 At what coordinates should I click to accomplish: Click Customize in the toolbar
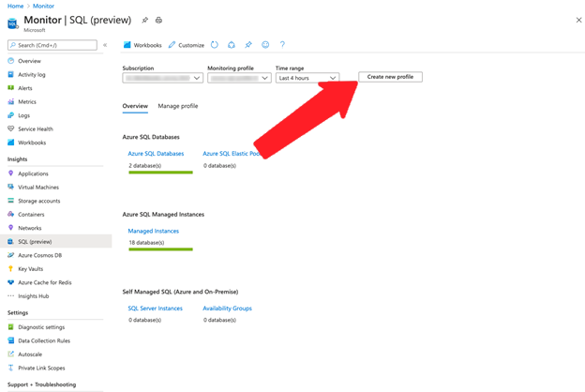click(187, 45)
